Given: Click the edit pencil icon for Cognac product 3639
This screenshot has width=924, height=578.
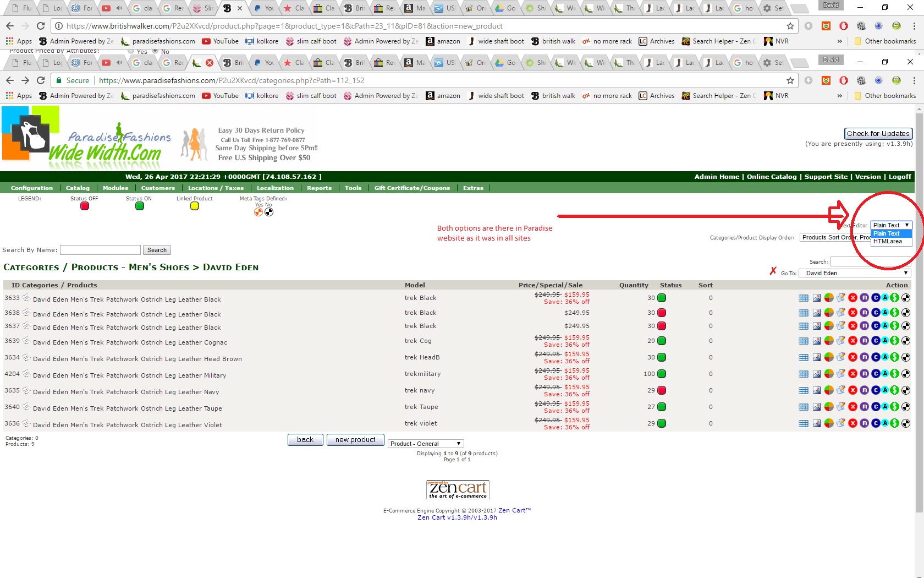Looking at the screenshot, I should (840, 341).
